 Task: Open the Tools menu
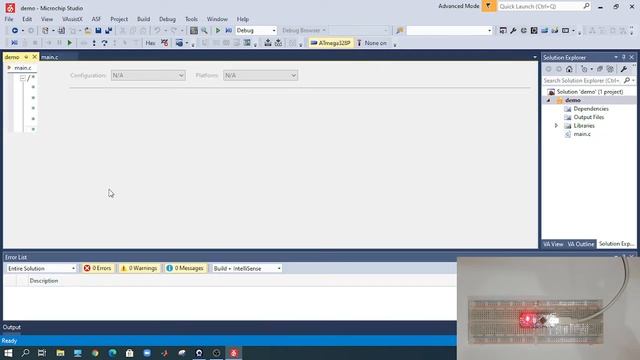tap(191, 19)
